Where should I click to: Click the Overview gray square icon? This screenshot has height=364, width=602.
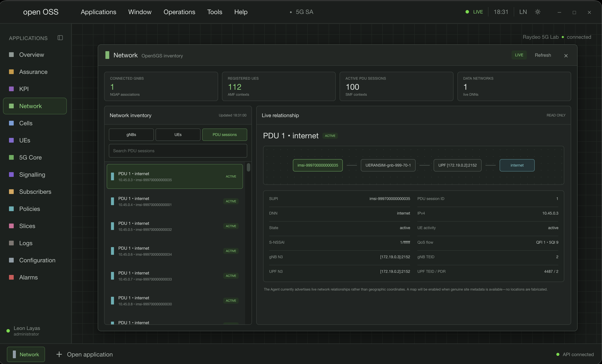click(x=11, y=54)
